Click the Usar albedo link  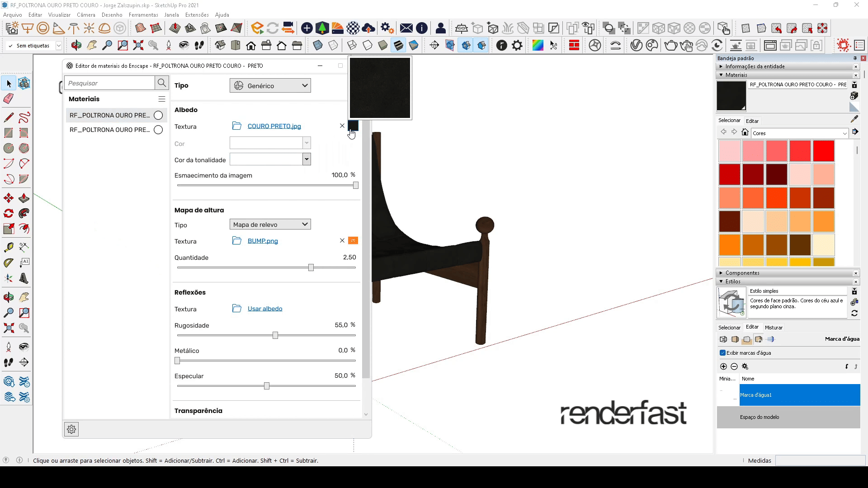pos(265,309)
